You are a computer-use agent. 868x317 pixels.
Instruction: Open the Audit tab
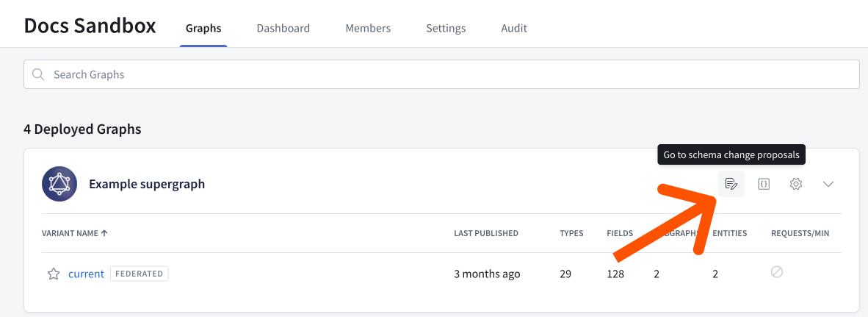514,29
